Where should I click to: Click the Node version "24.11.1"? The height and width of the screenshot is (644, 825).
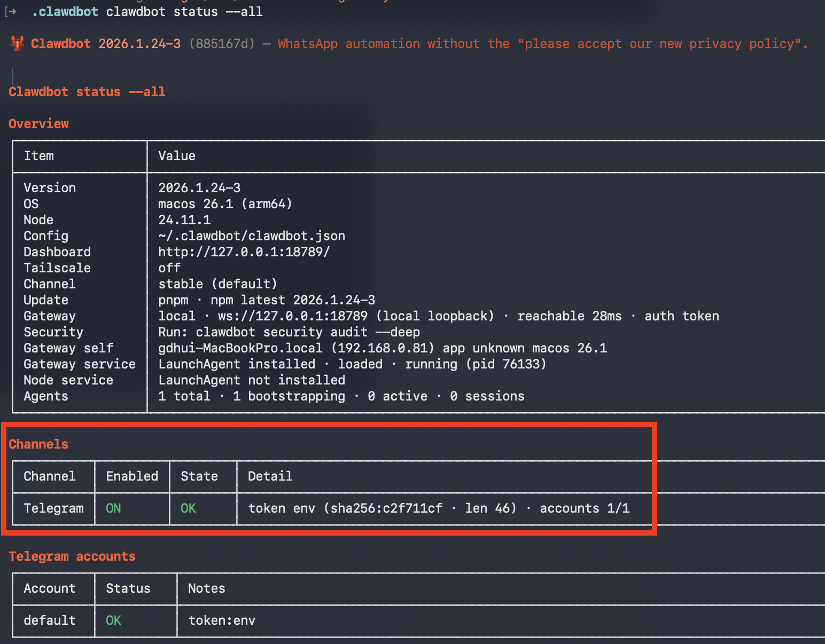point(184,220)
